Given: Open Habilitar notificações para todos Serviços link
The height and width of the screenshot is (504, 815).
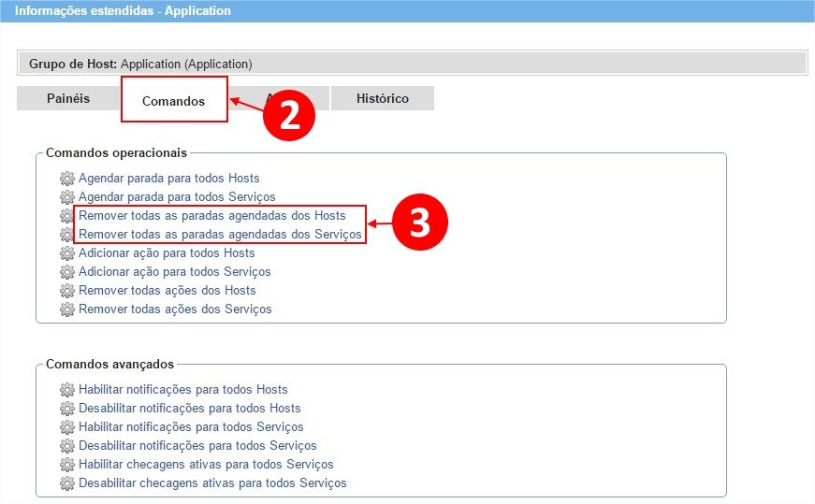Looking at the screenshot, I should 191,427.
